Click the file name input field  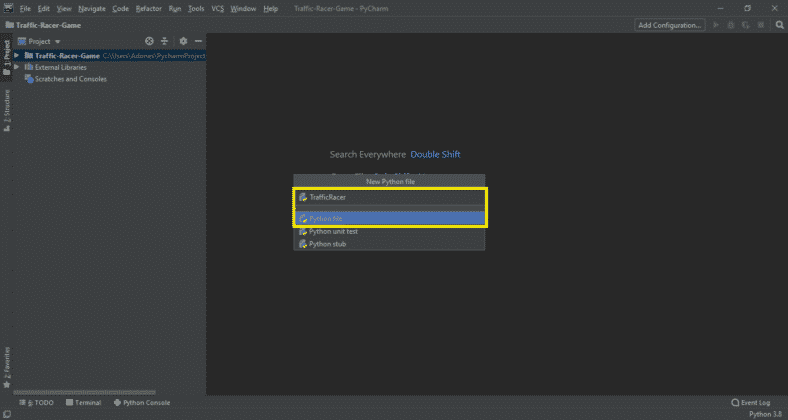390,197
